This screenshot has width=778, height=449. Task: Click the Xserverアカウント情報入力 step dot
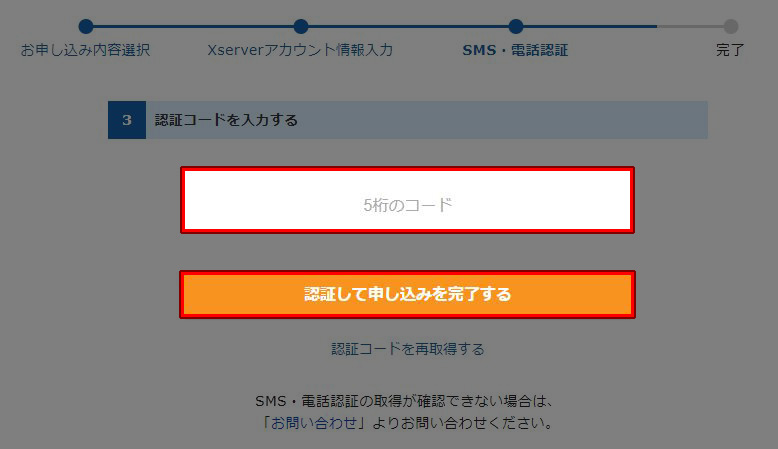coord(301,26)
